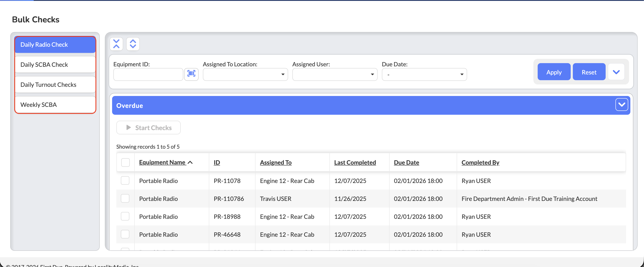The height and width of the screenshot is (267, 644).
Task: Check the row for PR-11078
Action: click(x=125, y=180)
